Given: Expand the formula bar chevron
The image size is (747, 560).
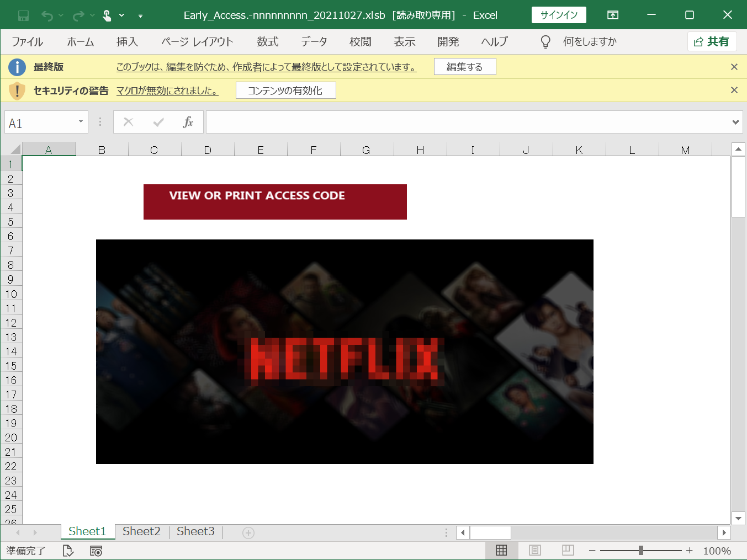Looking at the screenshot, I should (735, 122).
